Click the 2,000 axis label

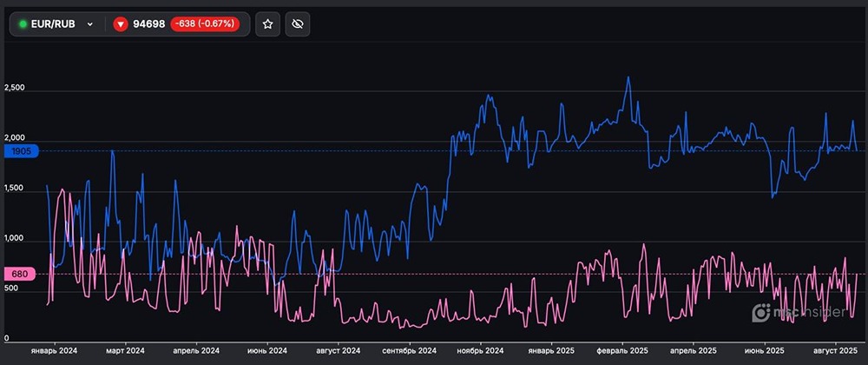pyautogui.click(x=14, y=138)
